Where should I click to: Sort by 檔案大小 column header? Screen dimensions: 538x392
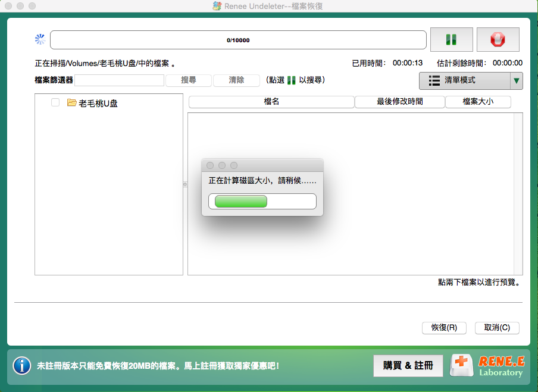(478, 102)
